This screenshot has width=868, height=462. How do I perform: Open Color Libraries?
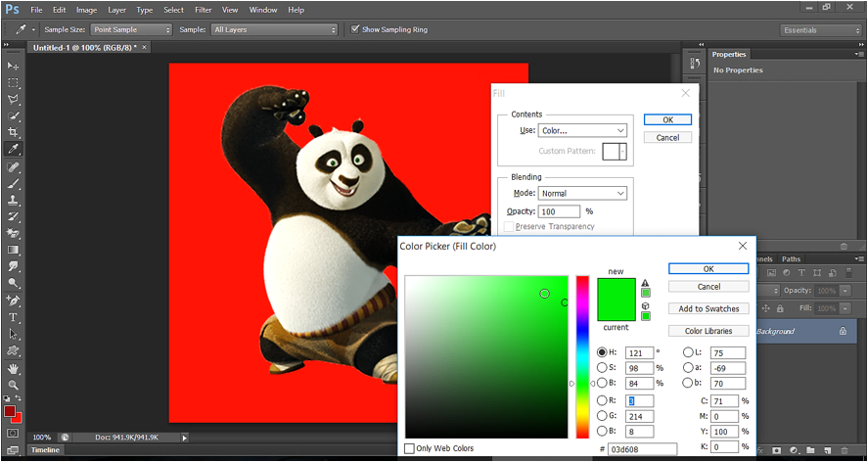(x=708, y=331)
